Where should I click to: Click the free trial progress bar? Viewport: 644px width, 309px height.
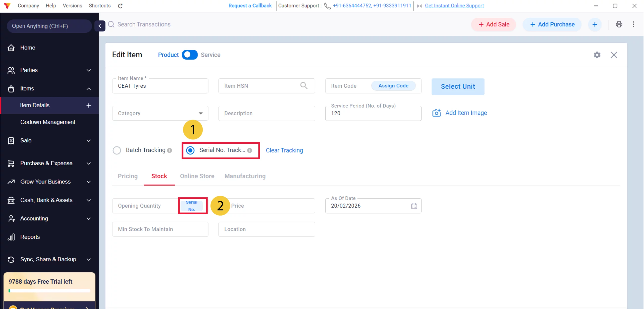click(49, 291)
